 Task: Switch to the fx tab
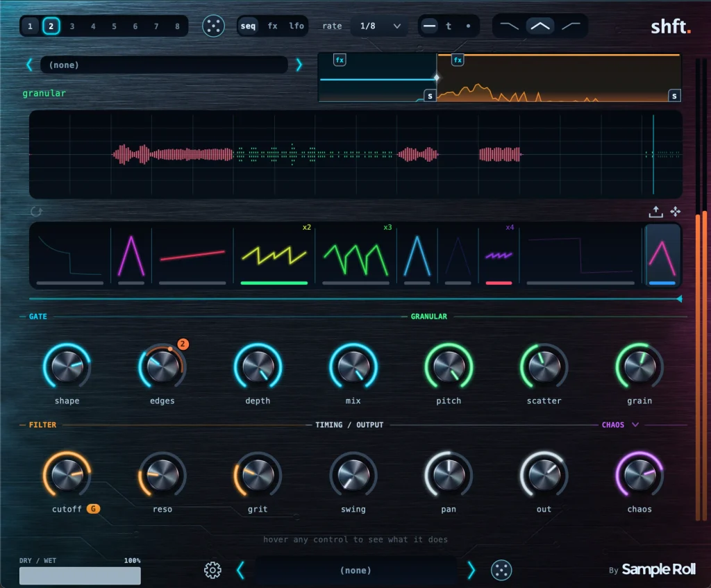point(272,26)
